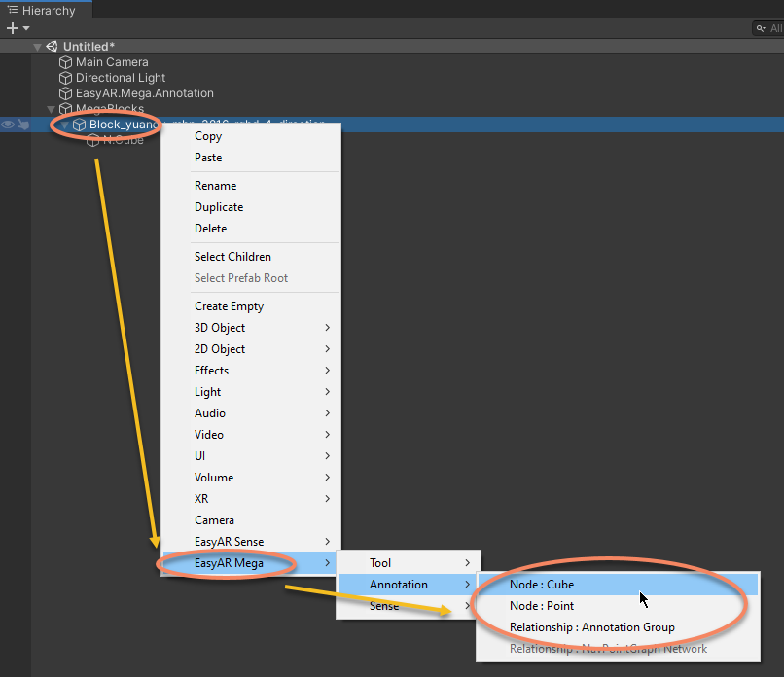Click the MegaBlocks GameObject icon
The height and width of the screenshot is (677, 784).
(65, 109)
